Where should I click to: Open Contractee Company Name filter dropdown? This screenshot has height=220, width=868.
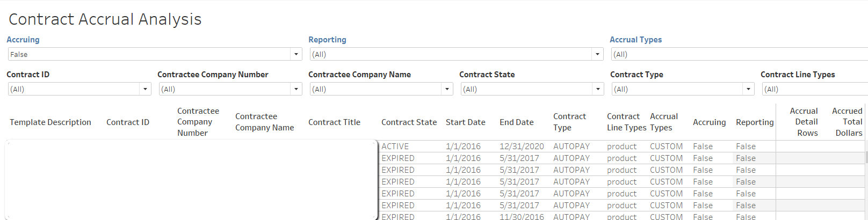point(447,89)
